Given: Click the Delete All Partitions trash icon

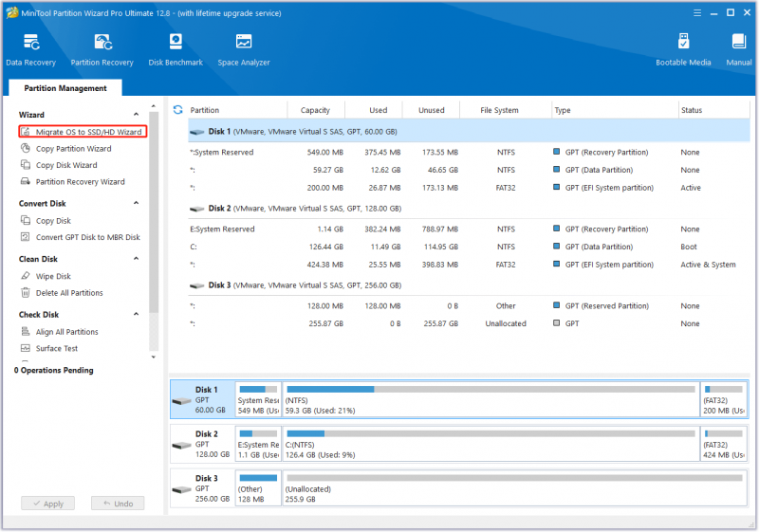Looking at the screenshot, I should pyautogui.click(x=26, y=292).
